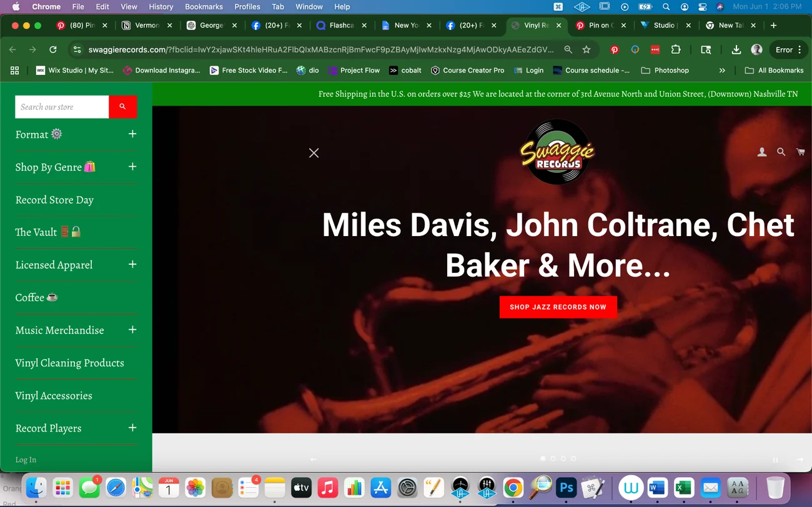
Task: Show hidden bookmarks with the double chevron
Action: click(x=722, y=71)
